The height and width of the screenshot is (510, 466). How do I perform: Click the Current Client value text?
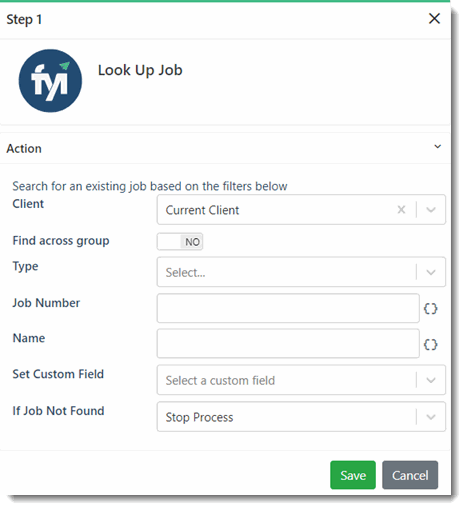(202, 210)
